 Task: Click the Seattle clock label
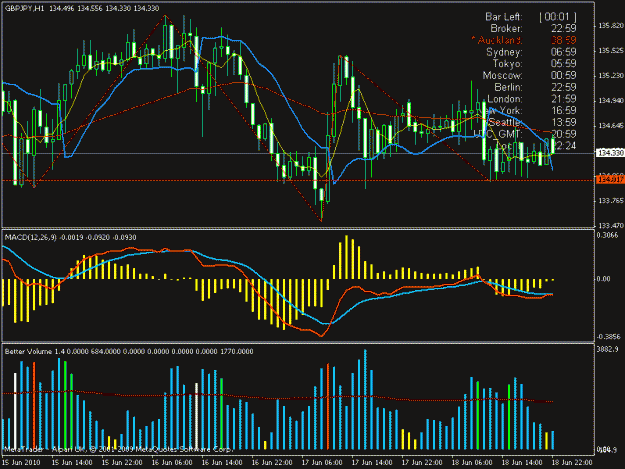coord(505,122)
